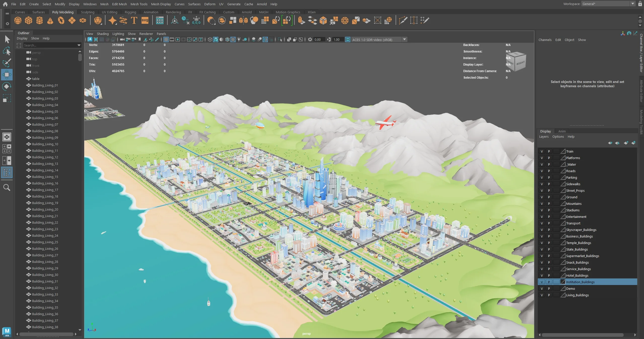This screenshot has width=644, height=339.
Task: Click home icon in menu bar
Action: (x=5, y=4)
